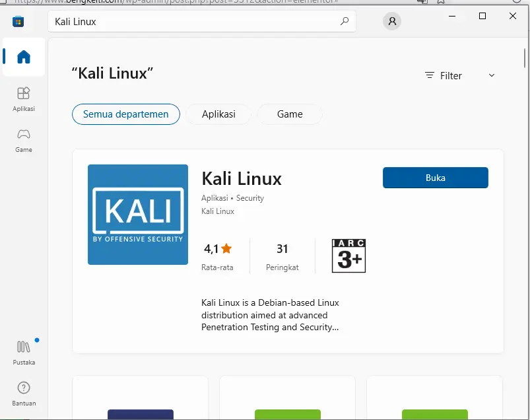Image resolution: width=530 pixels, height=420 pixels.
Task: Open the Bantuan help icon
Action: [24, 394]
